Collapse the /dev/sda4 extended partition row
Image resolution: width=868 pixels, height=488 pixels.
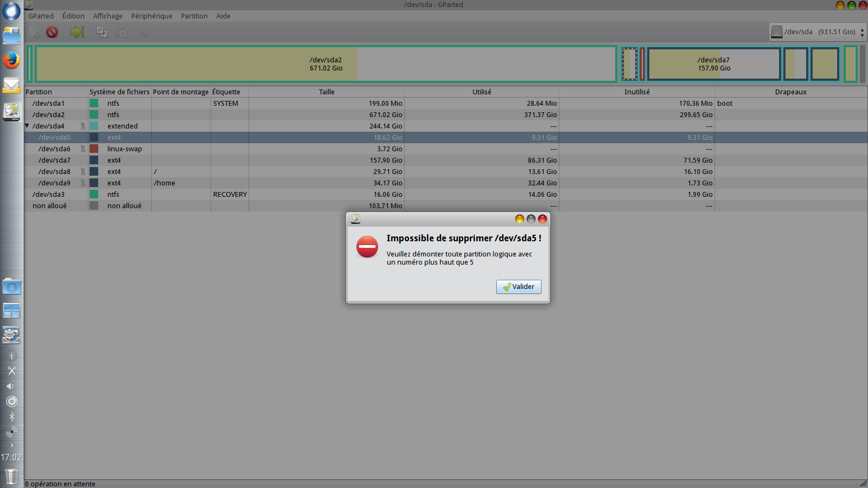point(27,126)
